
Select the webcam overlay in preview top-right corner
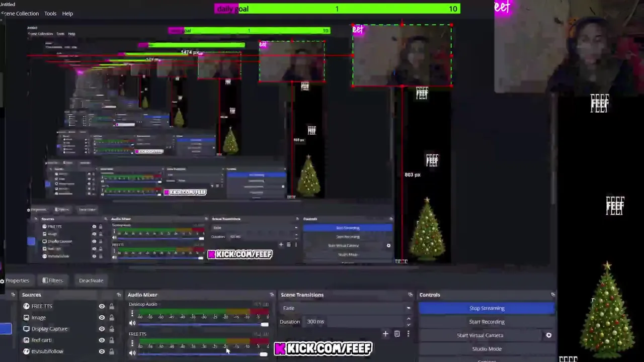point(569,46)
